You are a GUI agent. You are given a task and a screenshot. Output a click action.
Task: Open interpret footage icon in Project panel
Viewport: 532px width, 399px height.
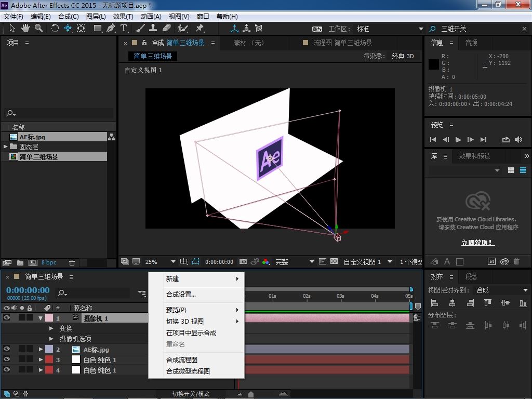click(x=7, y=262)
